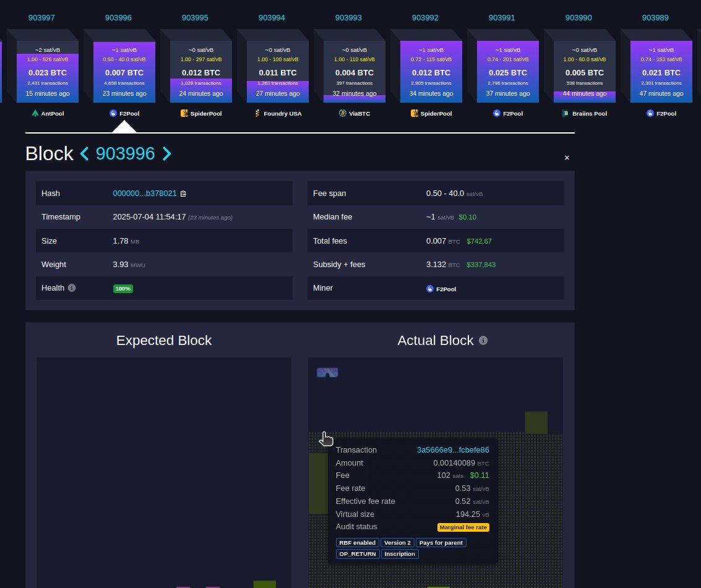Image resolution: width=701 pixels, height=588 pixels.
Task: Open block height 903997 link
Action: coord(41,18)
